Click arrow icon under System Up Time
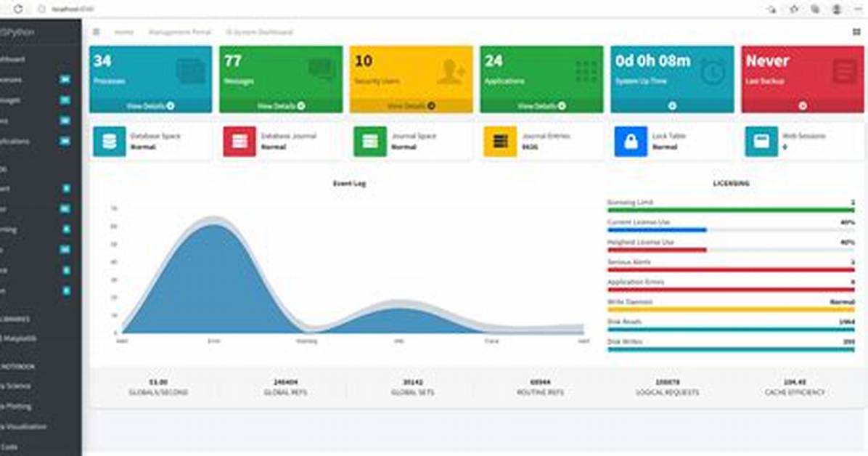868x456 pixels. pyautogui.click(x=672, y=106)
